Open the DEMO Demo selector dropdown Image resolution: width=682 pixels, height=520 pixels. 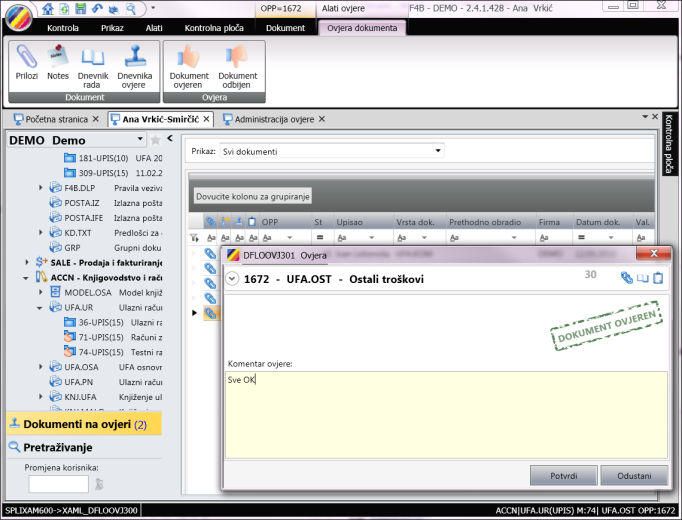coord(140,140)
